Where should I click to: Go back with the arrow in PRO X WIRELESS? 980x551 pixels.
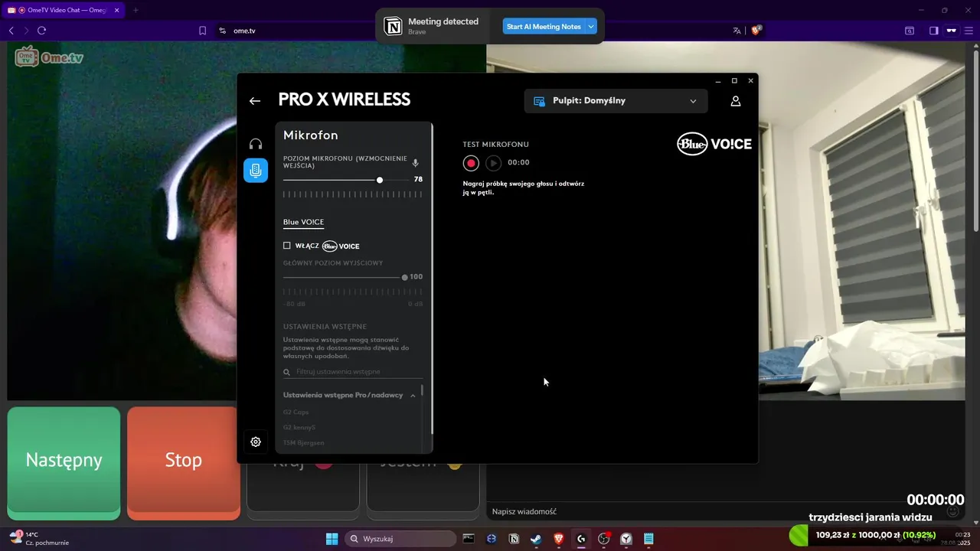pos(255,101)
